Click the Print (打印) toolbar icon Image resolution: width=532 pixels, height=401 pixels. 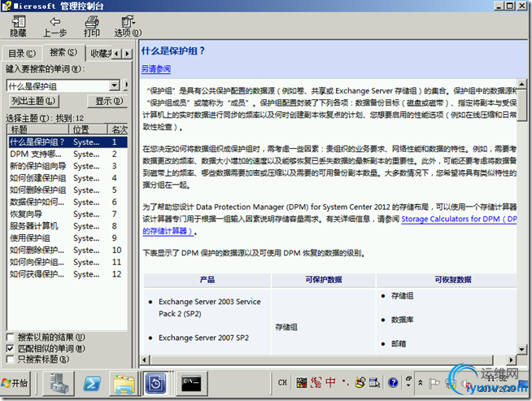(x=92, y=26)
